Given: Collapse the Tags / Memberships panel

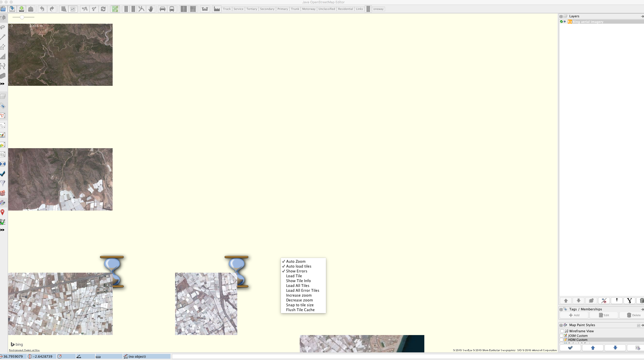Looking at the screenshot, I should [x=561, y=309].
